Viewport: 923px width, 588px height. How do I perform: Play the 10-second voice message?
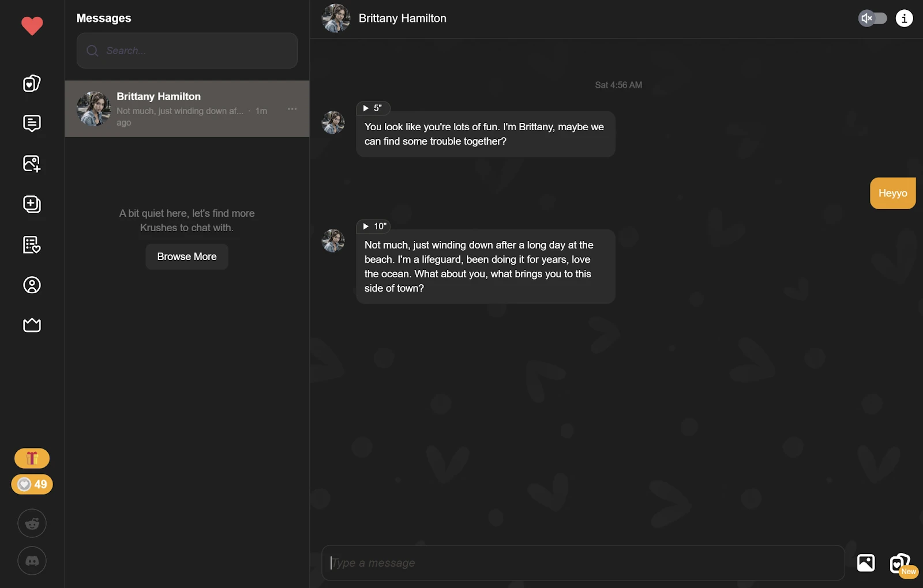(373, 226)
